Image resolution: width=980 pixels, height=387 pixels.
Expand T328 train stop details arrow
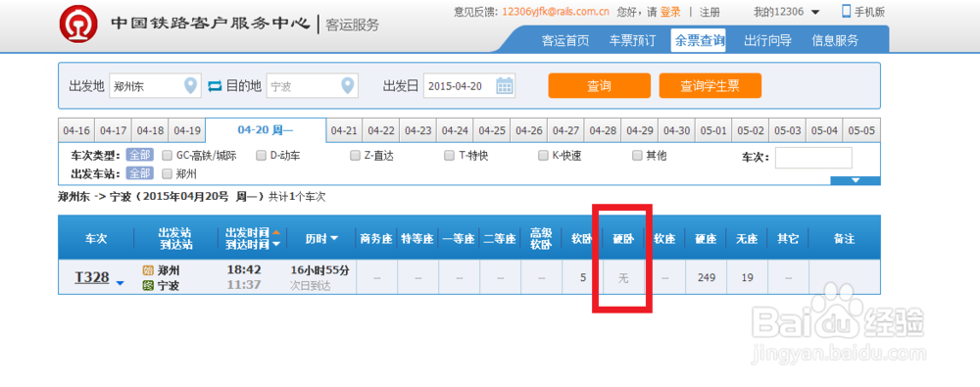coord(120,283)
